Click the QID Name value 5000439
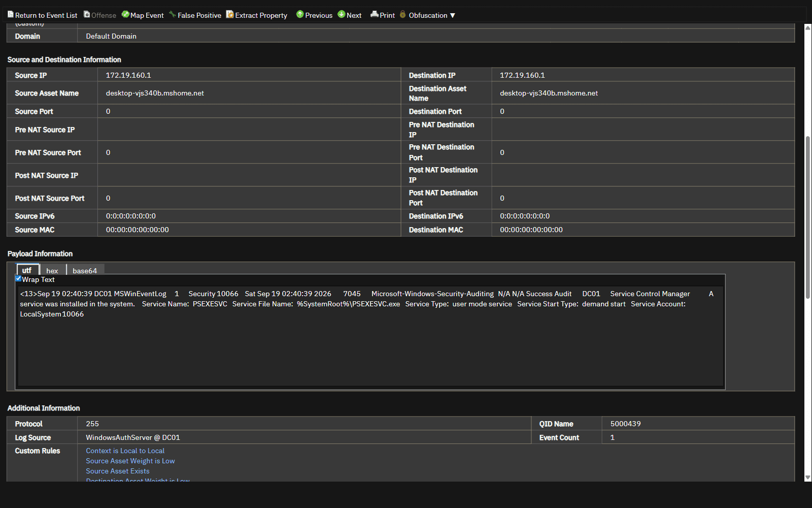The height and width of the screenshot is (508, 812). point(625,424)
